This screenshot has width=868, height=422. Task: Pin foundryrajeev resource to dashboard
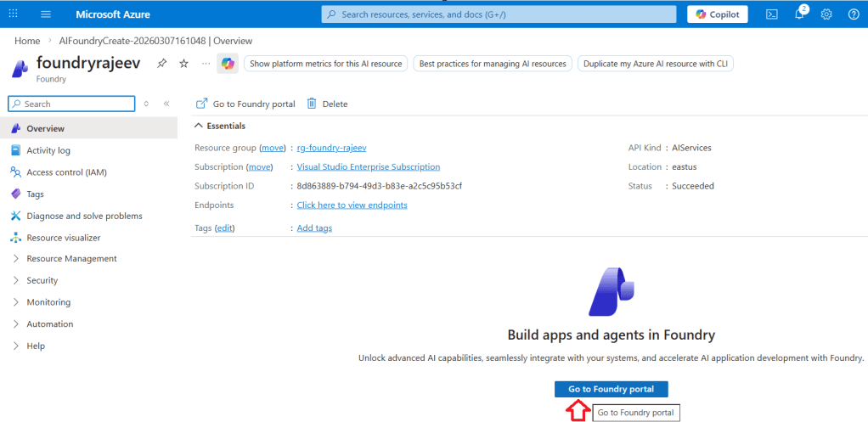[x=161, y=64]
